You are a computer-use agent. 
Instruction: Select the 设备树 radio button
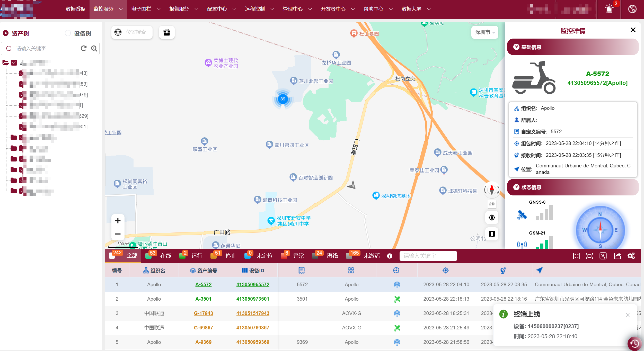click(68, 33)
